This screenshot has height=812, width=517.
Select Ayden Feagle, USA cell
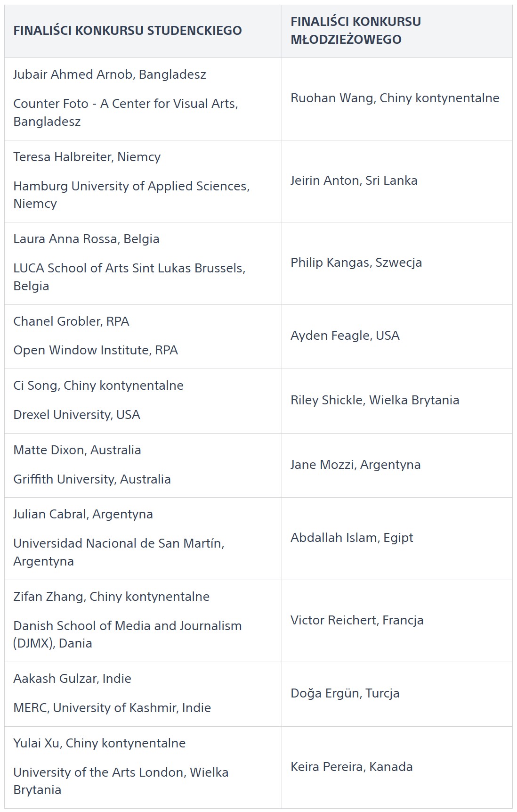[345, 336]
